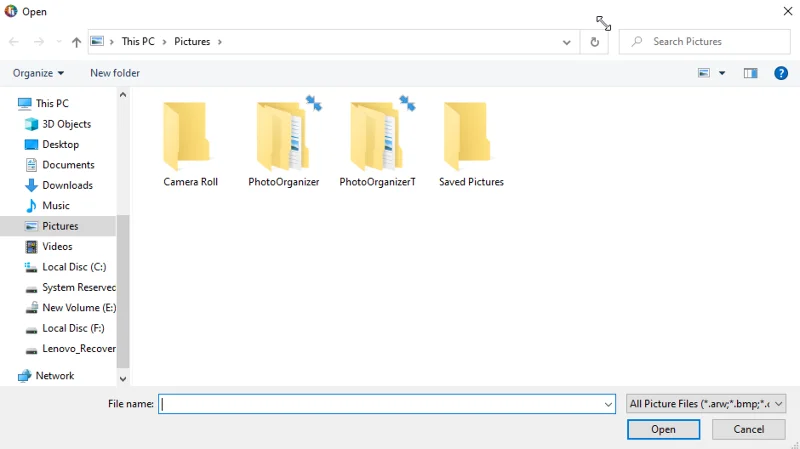Create a New folder

[115, 73]
